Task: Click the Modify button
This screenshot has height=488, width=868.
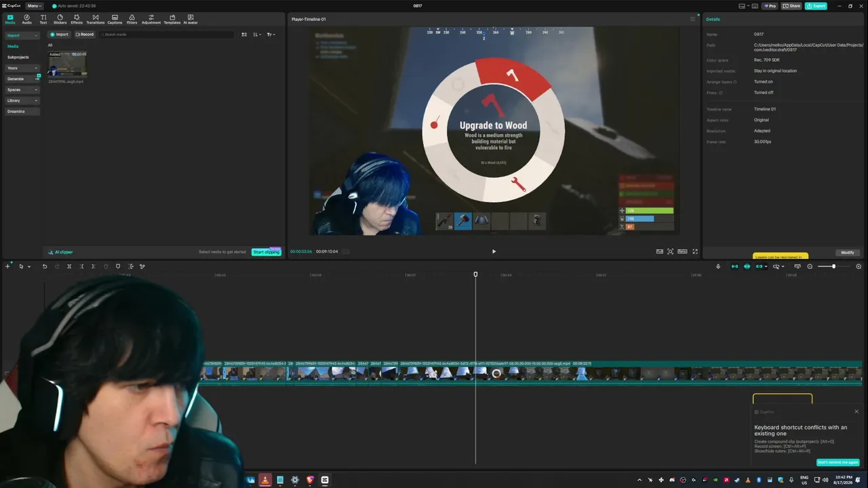Action: click(848, 253)
